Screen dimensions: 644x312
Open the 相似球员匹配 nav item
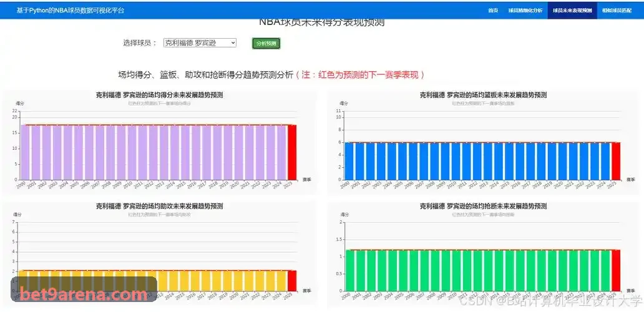617,10
